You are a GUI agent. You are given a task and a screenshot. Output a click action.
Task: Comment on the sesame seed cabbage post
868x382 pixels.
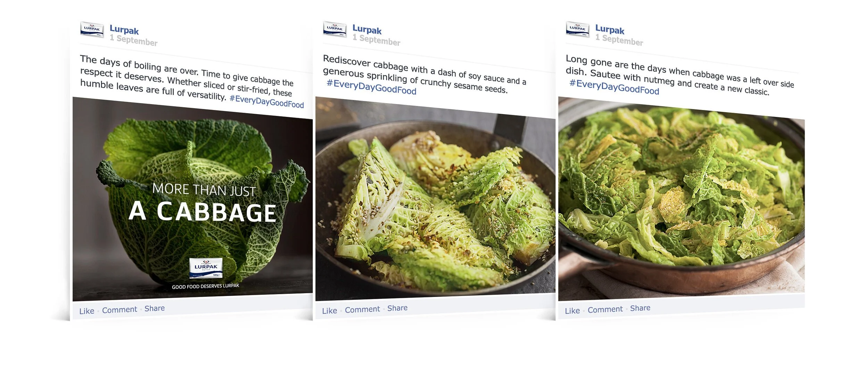point(362,309)
